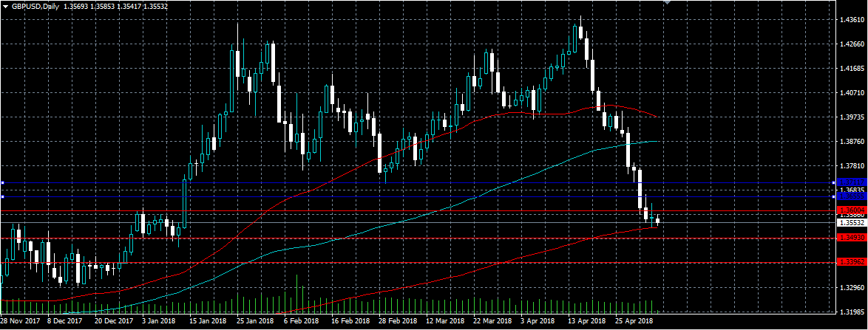Screen dimensions: 868x330
Task: Open the dropdown triangle beside GBPUSD,Daily
Action: 6,7
